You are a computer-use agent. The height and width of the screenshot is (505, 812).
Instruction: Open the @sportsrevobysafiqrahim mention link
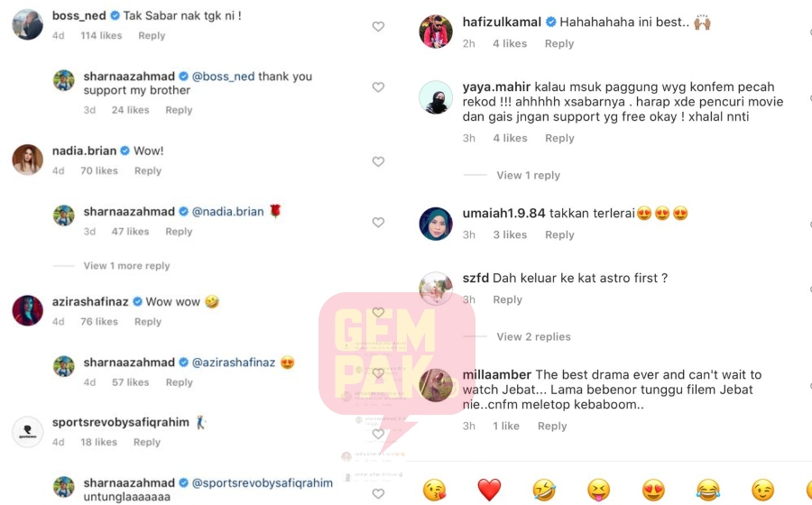pyautogui.click(x=263, y=482)
